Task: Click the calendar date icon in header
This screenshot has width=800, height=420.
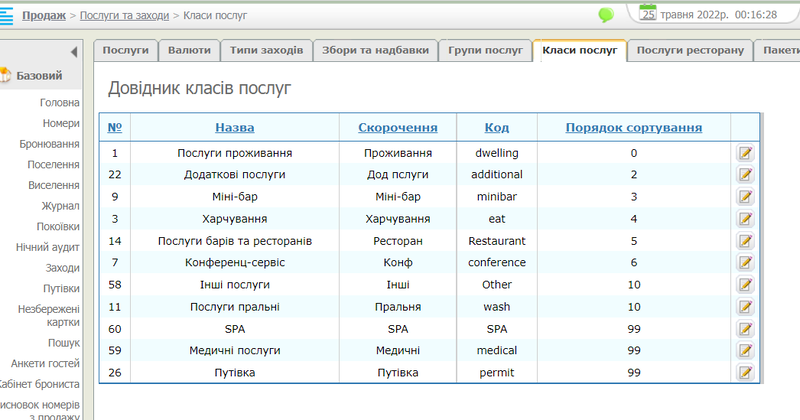Action: 648,14
